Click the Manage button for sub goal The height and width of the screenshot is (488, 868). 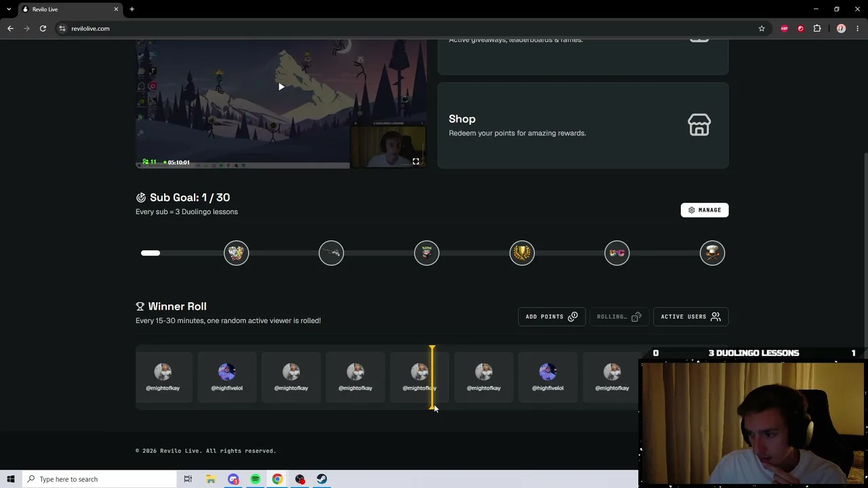705,210
